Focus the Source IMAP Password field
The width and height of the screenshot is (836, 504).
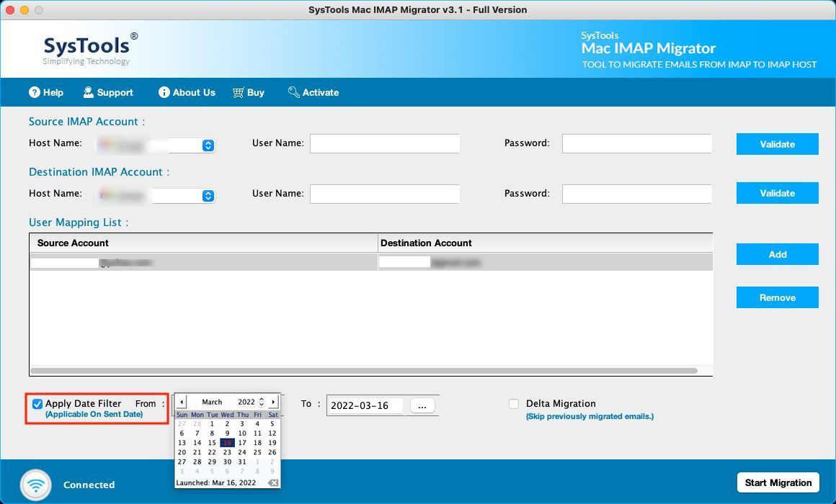[x=636, y=143]
